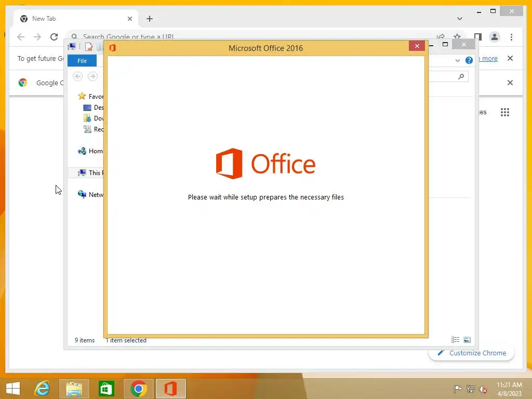The image size is (532, 399).
Task: Switch to Chrome from taskbar
Action: pos(138,389)
